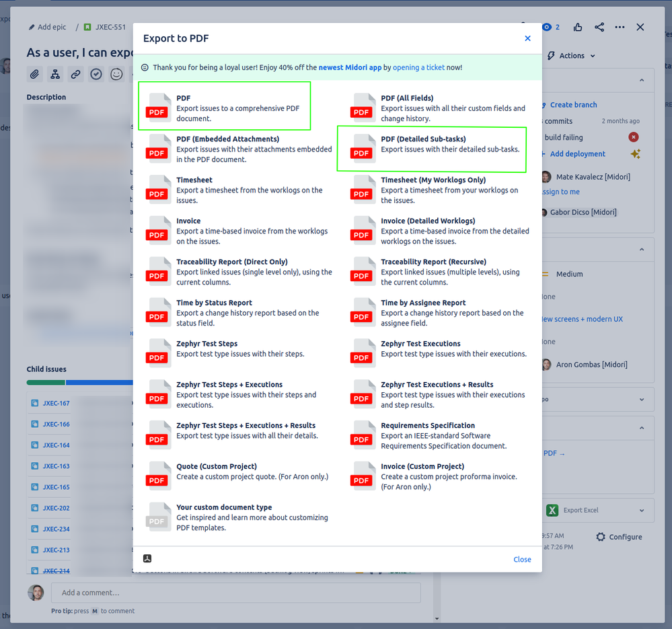Expand the collapsed panel chevron below Aron Gombas

click(642, 400)
